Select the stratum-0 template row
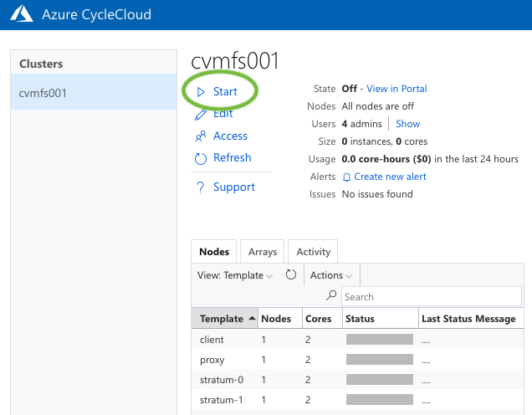532x415 pixels. tap(358, 379)
